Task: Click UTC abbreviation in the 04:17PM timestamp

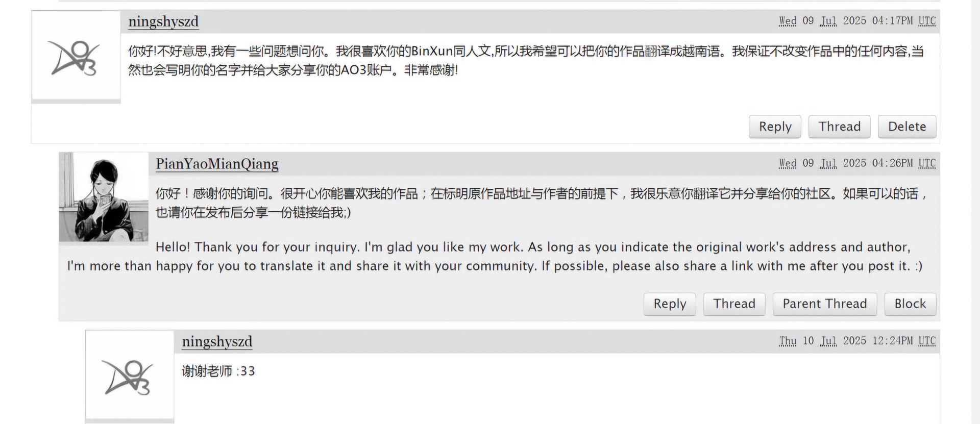Action: click(927, 21)
